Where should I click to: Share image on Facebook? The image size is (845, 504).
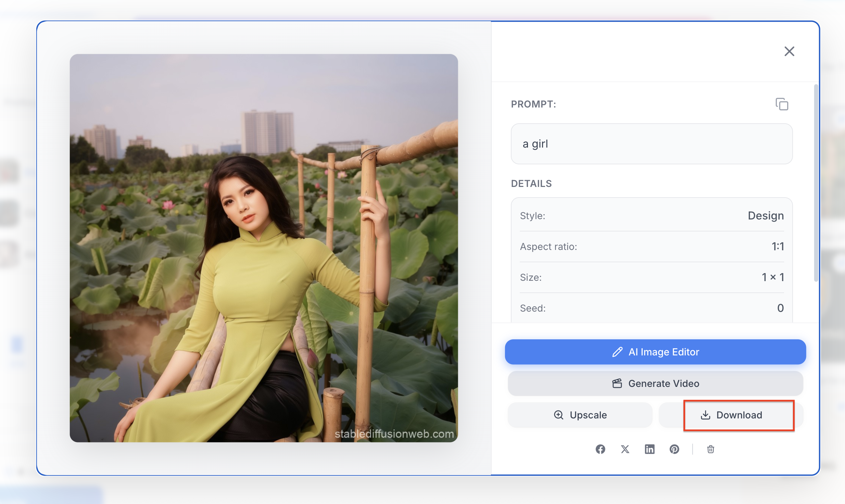(x=600, y=449)
